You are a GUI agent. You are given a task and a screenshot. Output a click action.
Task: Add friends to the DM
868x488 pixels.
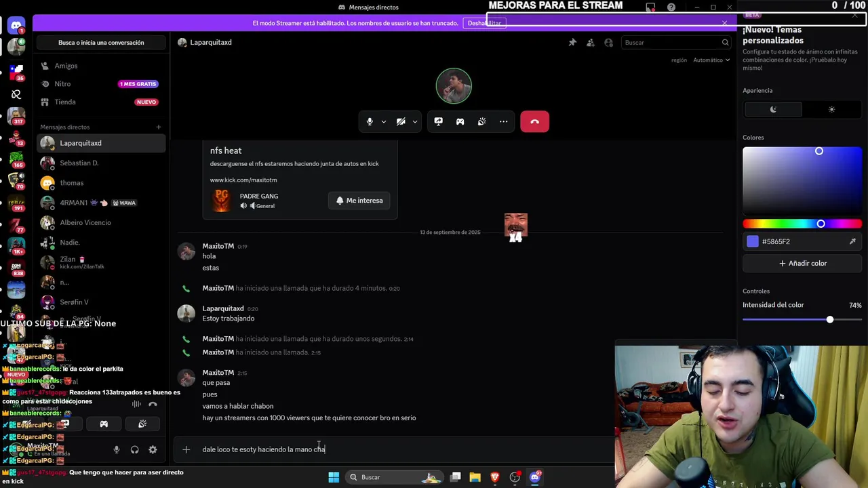[591, 42]
